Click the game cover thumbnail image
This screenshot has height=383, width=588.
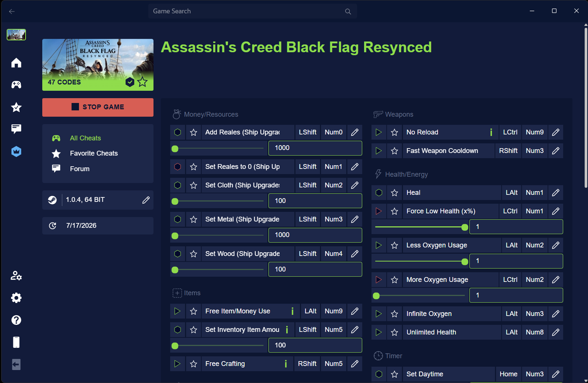point(98,65)
